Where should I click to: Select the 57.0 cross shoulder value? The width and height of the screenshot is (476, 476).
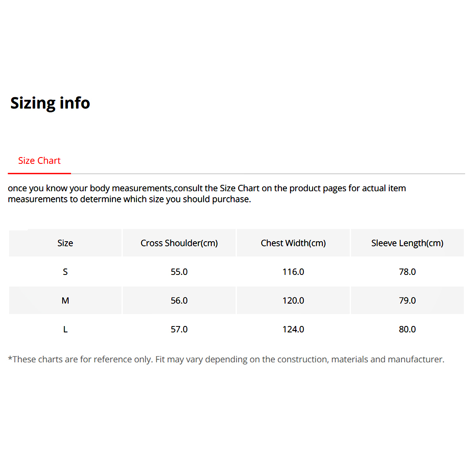coord(179,329)
